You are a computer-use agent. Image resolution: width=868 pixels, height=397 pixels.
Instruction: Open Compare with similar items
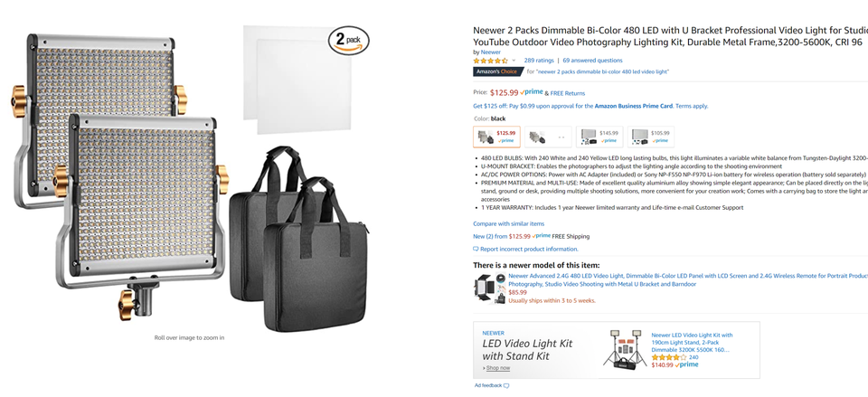point(508,223)
